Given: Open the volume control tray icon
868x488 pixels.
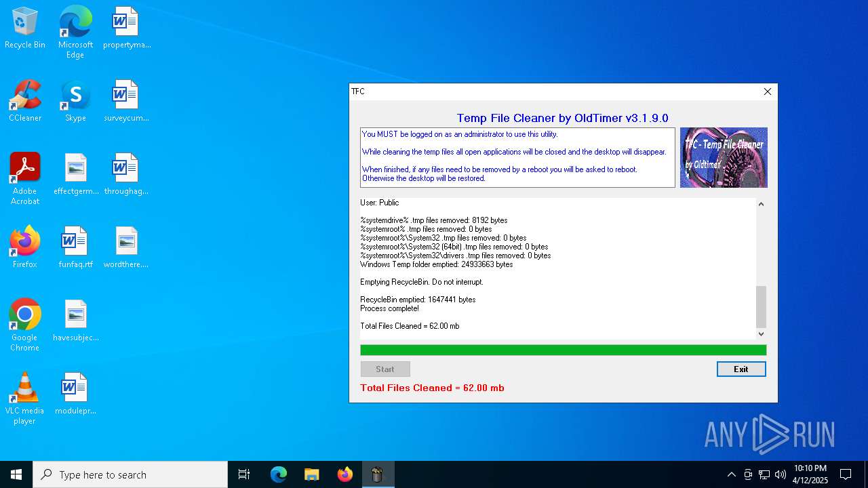Looking at the screenshot, I should tap(781, 474).
